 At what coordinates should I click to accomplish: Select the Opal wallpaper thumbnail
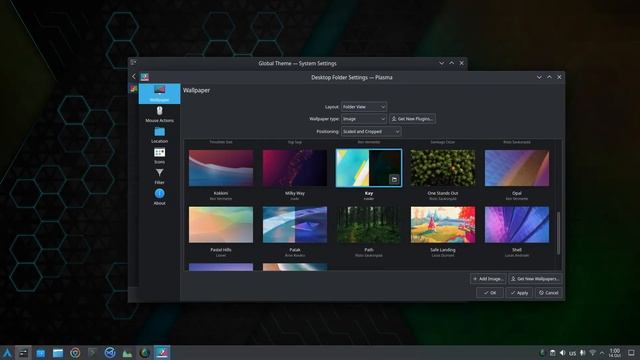[517, 168]
